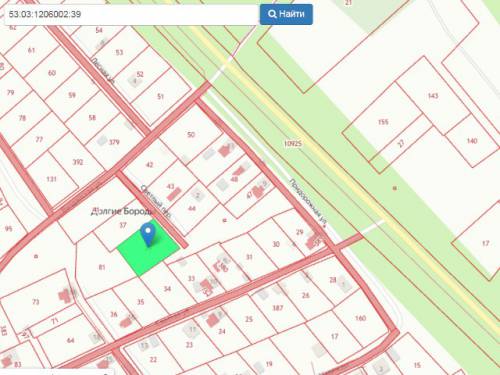This screenshot has height=375, width=500.
Task: Click parcel 42 near the crossroads
Action: pos(150,164)
